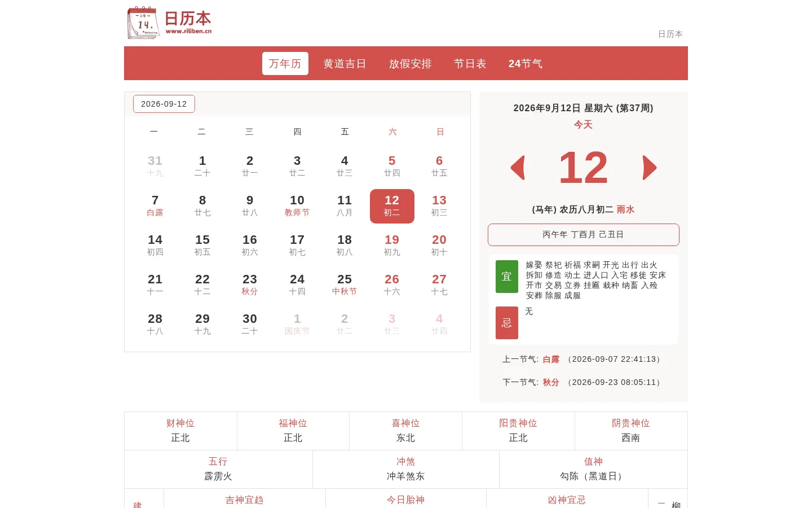Image resolution: width=812 pixels, height=508 pixels.
Task: Select September 19 Saturday date
Action: [392, 246]
